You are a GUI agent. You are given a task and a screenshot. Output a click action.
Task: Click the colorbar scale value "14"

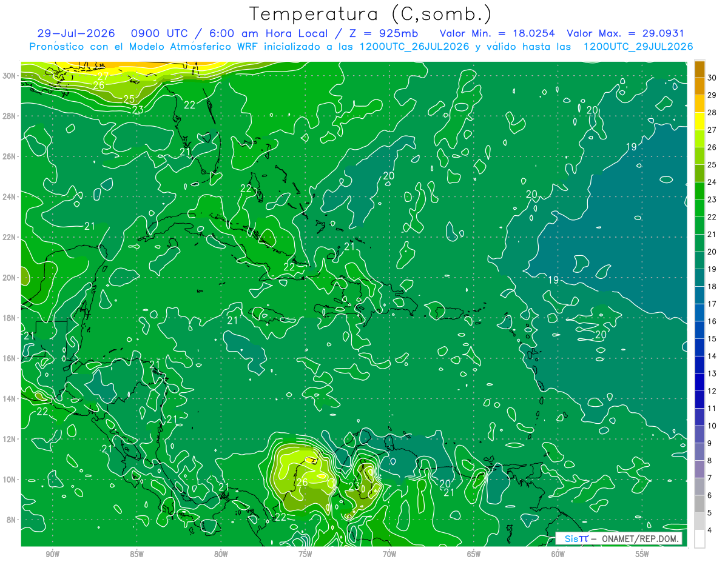tap(712, 356)
